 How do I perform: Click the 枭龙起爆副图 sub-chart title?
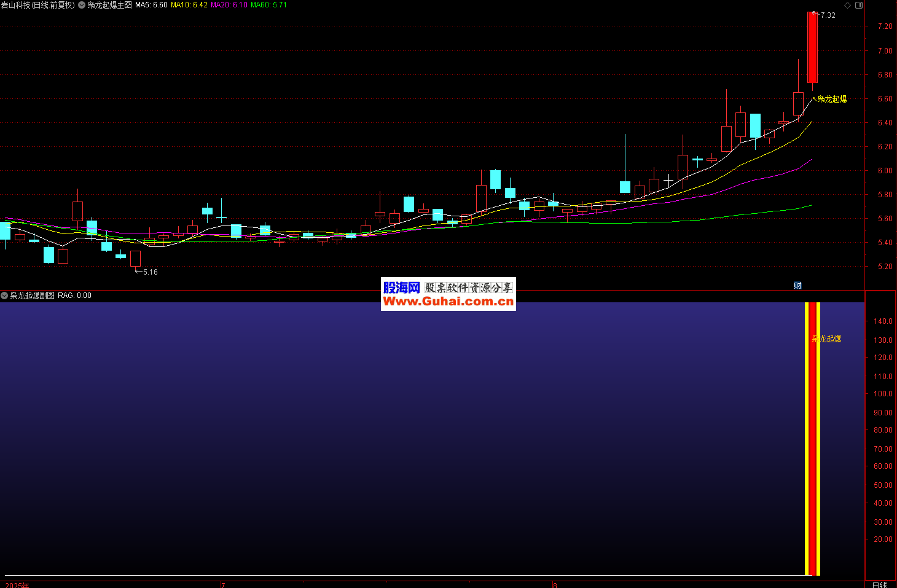(32, 296)
